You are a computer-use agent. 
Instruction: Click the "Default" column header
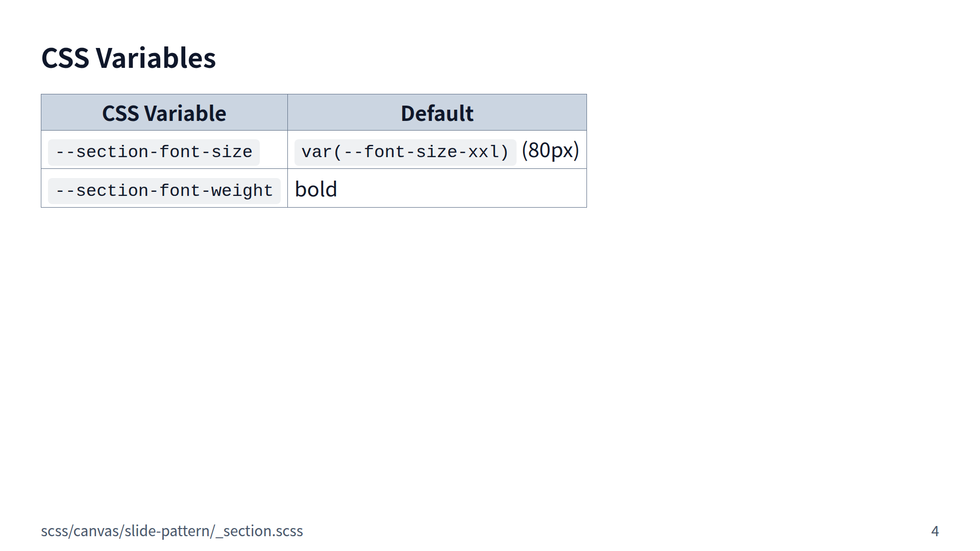pyautogui.click(x=437, y=113)
